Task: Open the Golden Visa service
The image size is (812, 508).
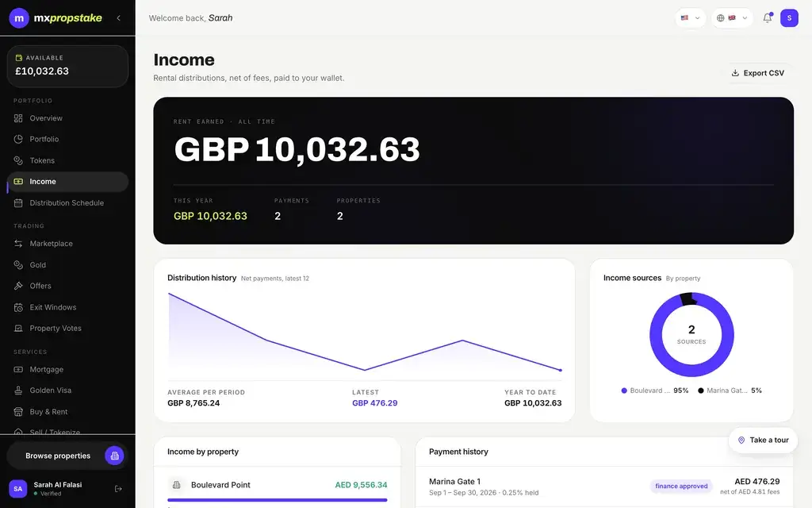Action: click(68, 391)
